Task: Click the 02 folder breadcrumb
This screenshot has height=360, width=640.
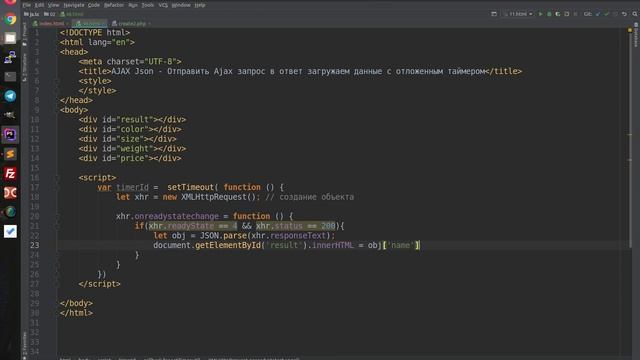Action: tap(50, 14)
